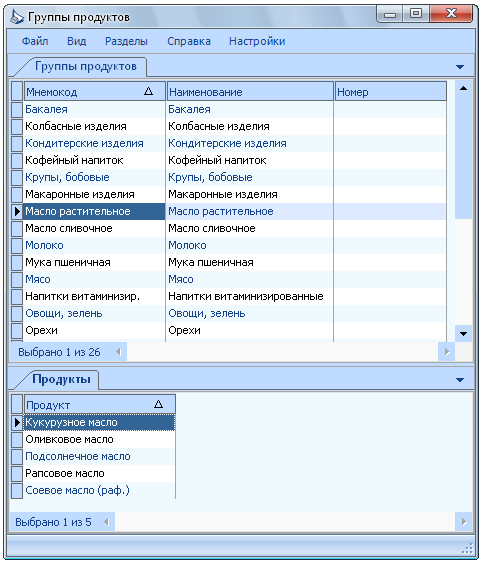Click right arrow on groups horizontal scrollbar
482x563 pixels.
click(x=446, y=352)
